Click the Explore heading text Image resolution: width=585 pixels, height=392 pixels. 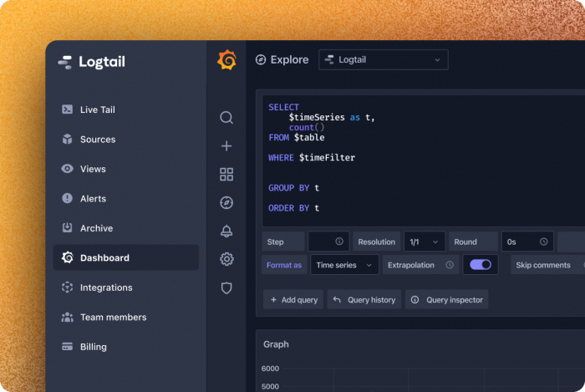pos(289,59)
